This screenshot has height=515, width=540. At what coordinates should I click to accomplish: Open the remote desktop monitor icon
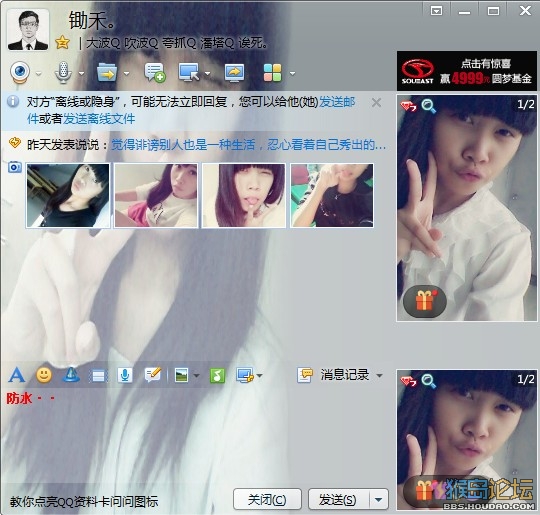[x=189, y=73]
